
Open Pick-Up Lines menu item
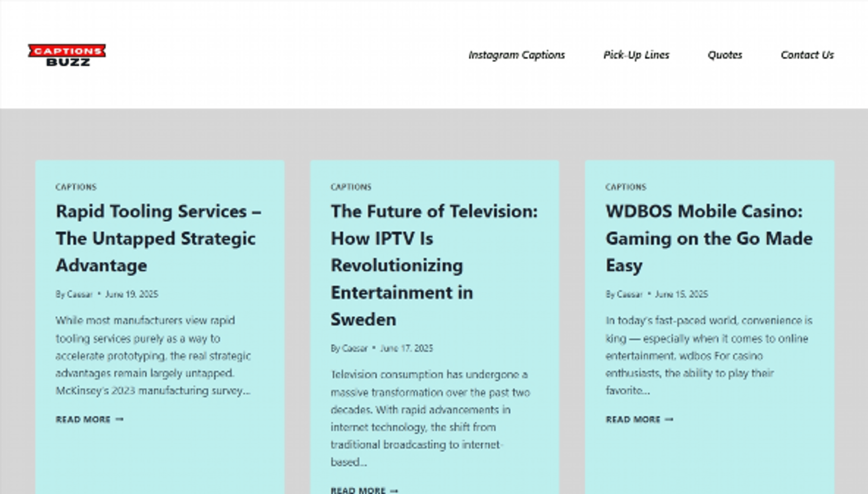tap(636, 55)
